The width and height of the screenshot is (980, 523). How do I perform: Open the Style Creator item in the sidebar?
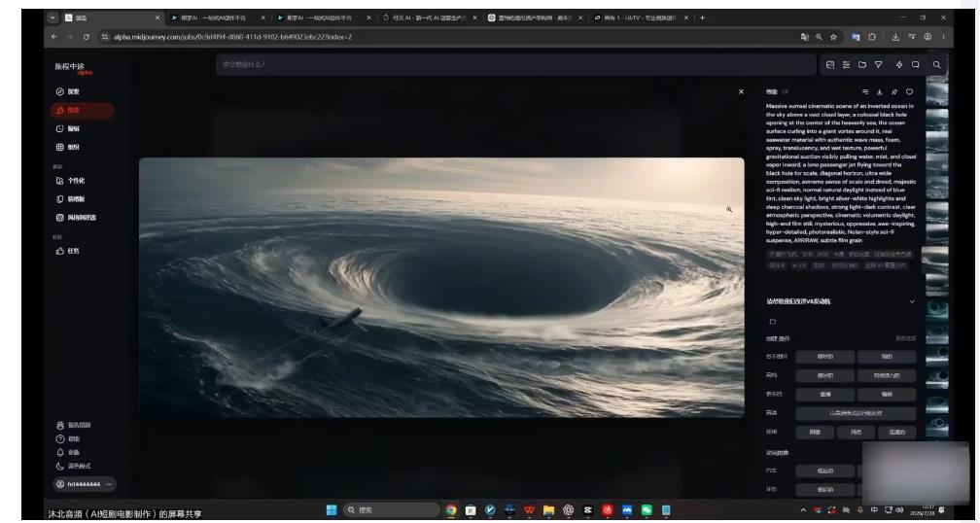click(x=76, y=218)
